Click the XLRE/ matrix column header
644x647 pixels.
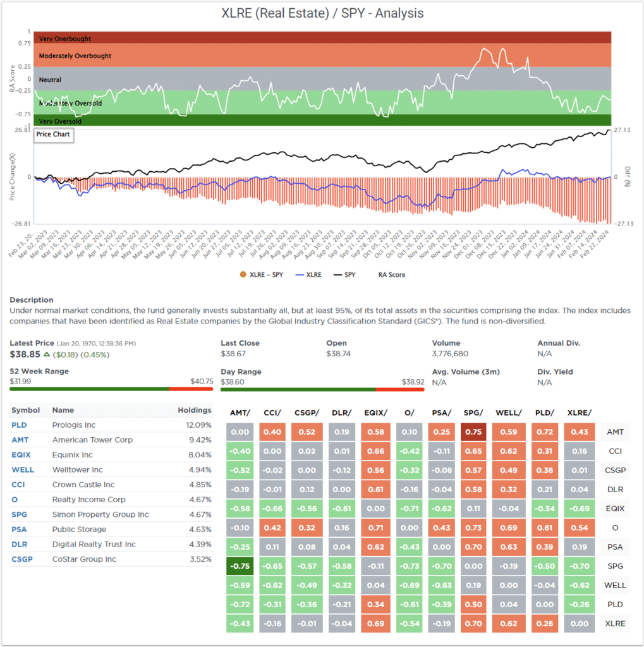pyautogui.click(x=579, y=413)
